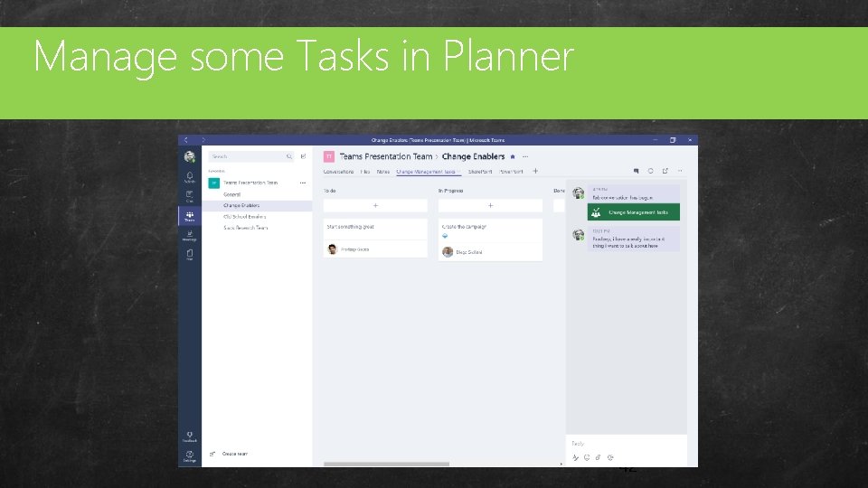Switch to the PowerPoint tab
This screenshot has width=868, height=488.
511,172
